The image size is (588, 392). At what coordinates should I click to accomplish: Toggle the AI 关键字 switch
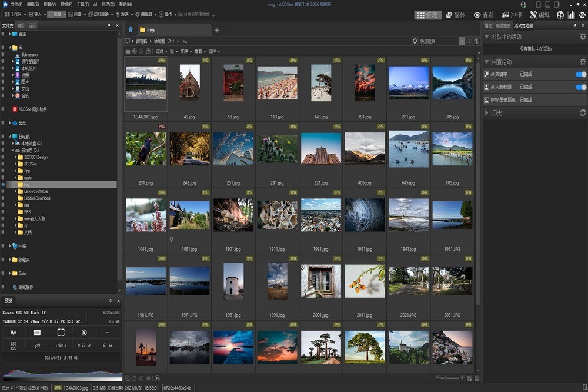[581, 75]
